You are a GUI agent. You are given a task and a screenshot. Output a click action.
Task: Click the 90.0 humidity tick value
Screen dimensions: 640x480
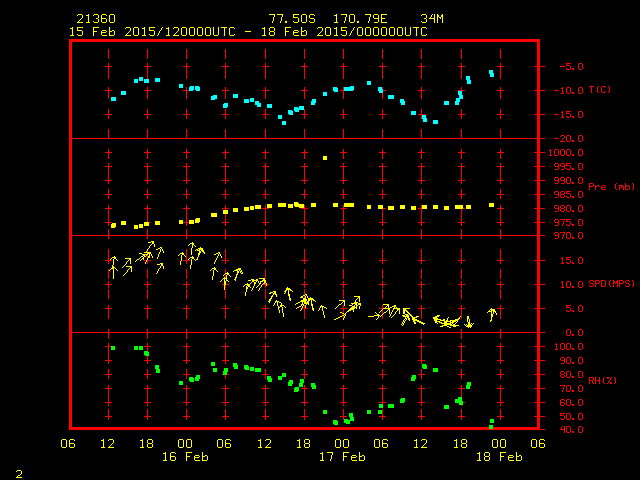tap(571, 361)
